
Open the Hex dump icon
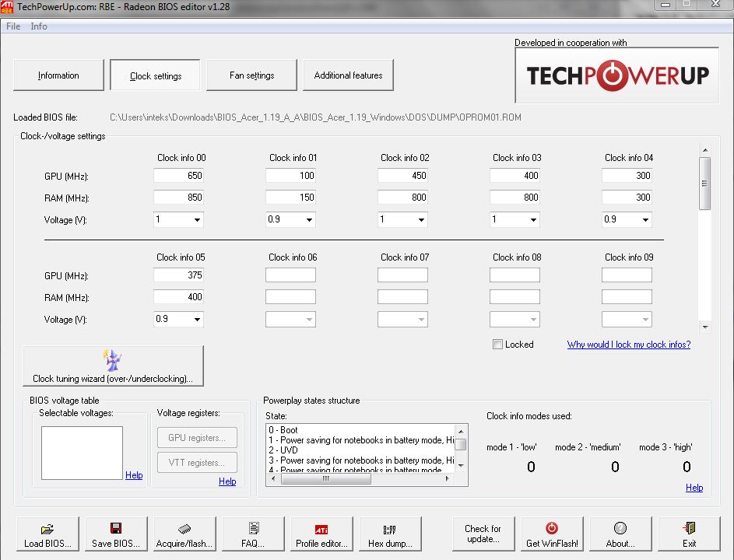click(389, 529)
